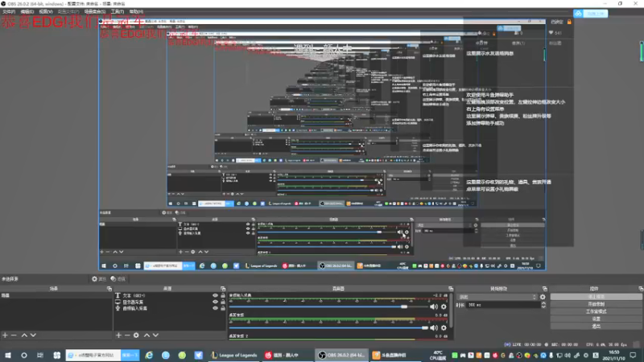Image resolution: width=644 pixels, height=362 pixels.
Task: Open Cortana circle icon on the taskbar
Action: [24, 355]
